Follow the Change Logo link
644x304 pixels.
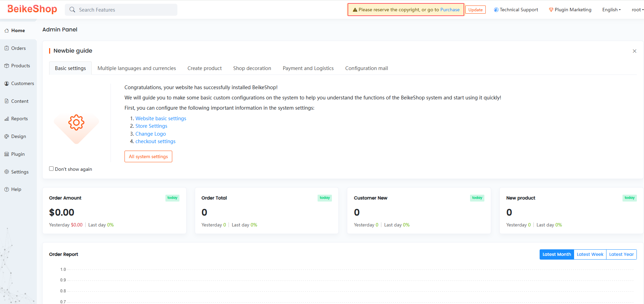click(150, 134)
